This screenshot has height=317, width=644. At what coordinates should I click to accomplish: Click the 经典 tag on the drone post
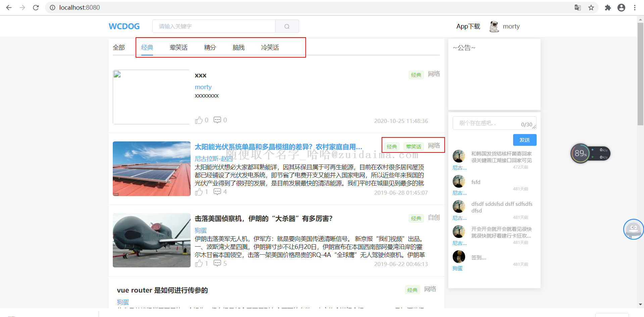[x=416, y=218]
